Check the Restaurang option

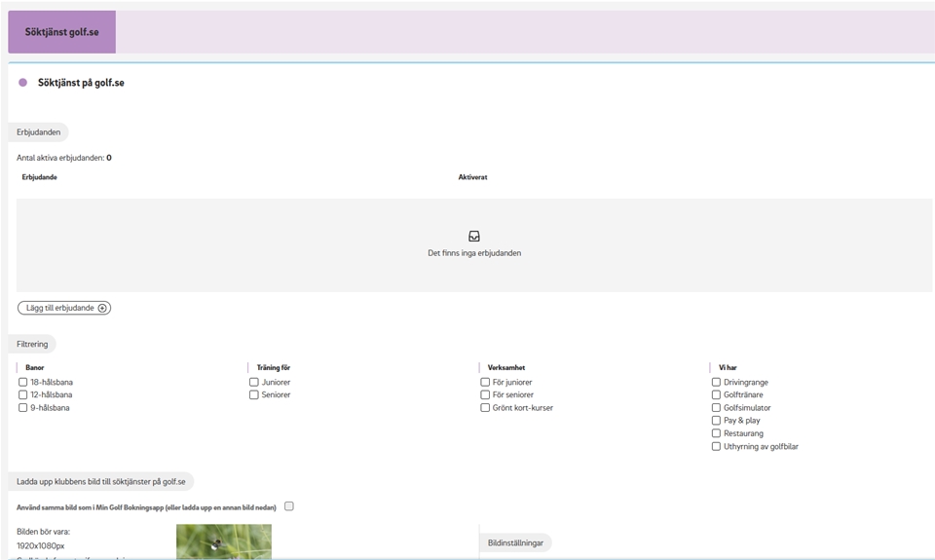click(716, 433)
